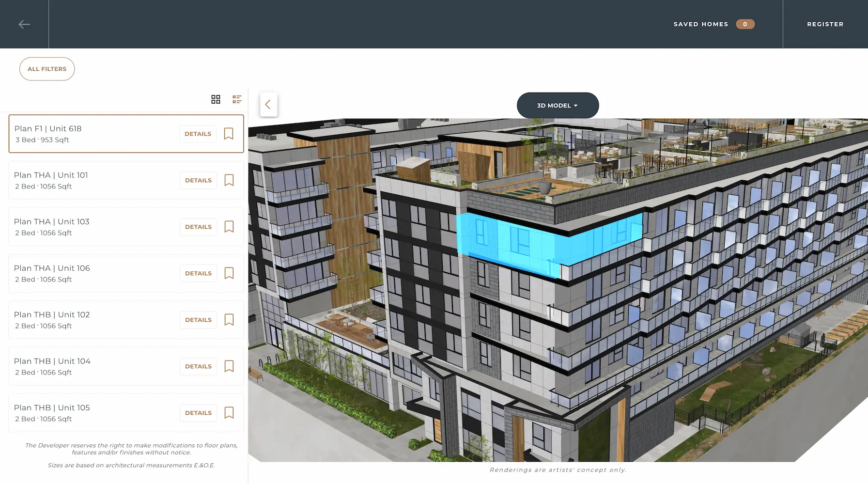Open SAVED HOMES from top navigation
The height and width of the screenshot is (484, 868).
point(700,24)
